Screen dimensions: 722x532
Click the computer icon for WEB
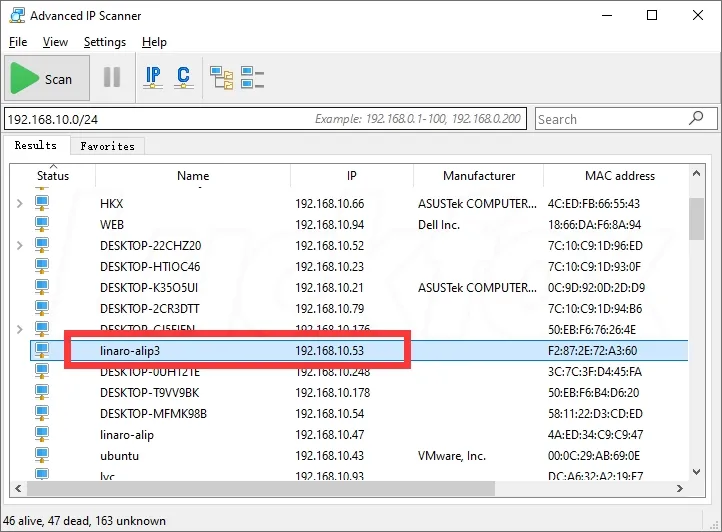coord(42,224)
